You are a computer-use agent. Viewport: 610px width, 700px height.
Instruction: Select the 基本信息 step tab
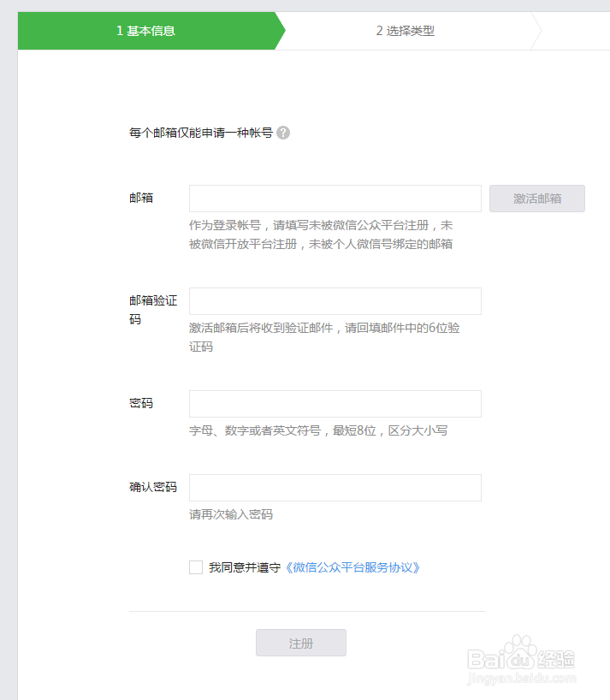146,31
